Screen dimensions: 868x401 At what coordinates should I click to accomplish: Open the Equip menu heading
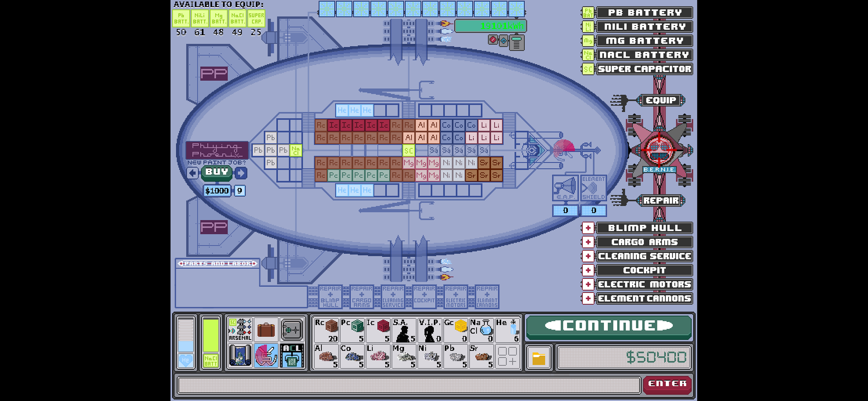[661, 100]
